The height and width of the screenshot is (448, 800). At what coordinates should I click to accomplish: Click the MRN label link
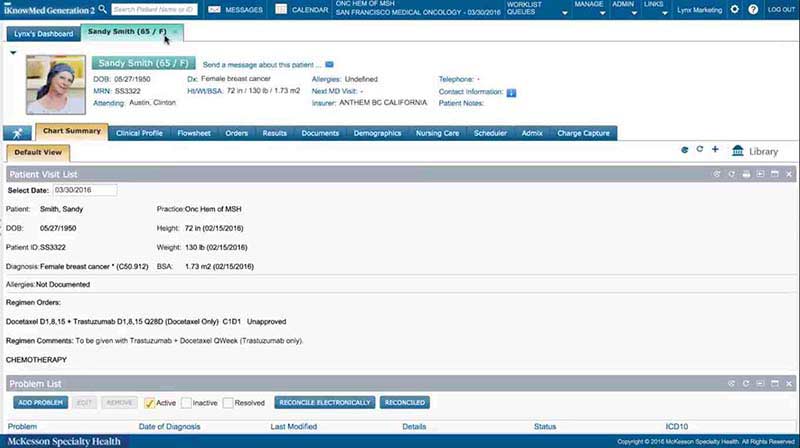(x=102, y=91)
